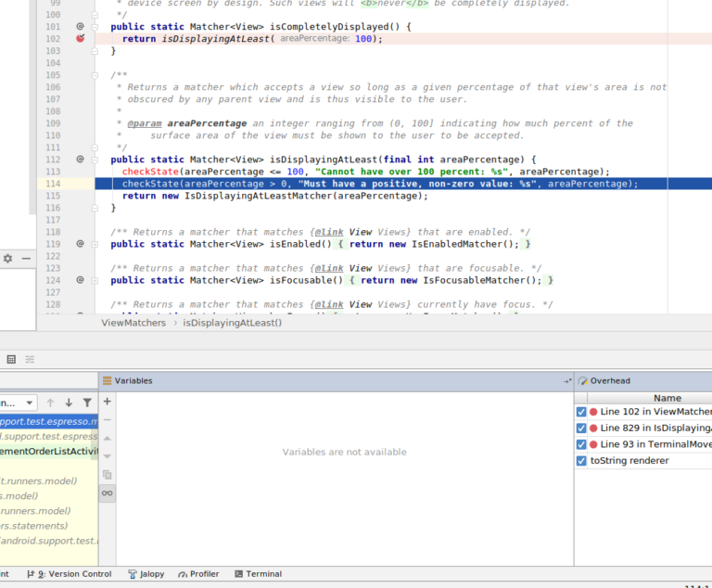Click fold end marker at line 103
This screenshot has height=588, width=712.
pos(95,51)
